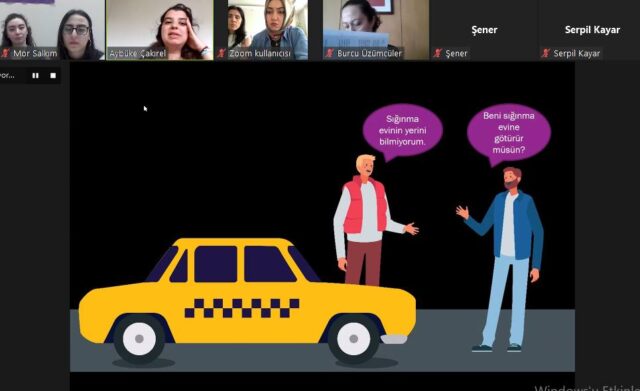Select Burcu Üzümcüler's video tile
This screenshot has width=640, height=391.
click(376, 30)
